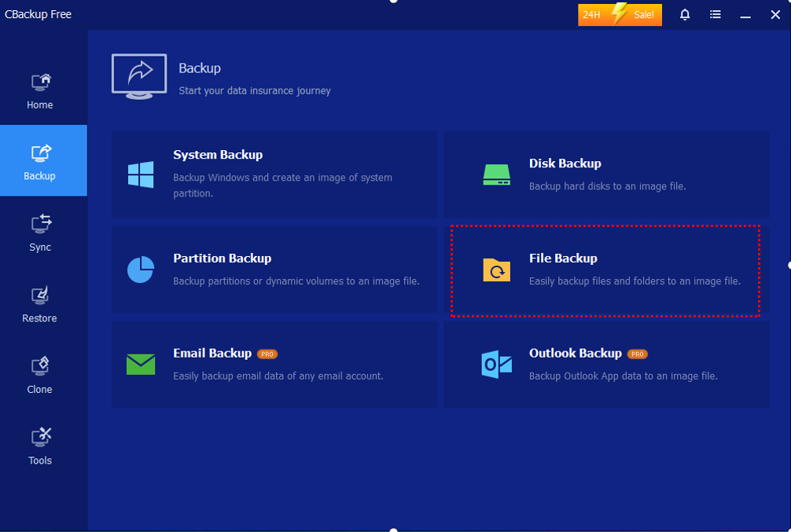Select the Clone sidebar icon

[x=40, y=367]
